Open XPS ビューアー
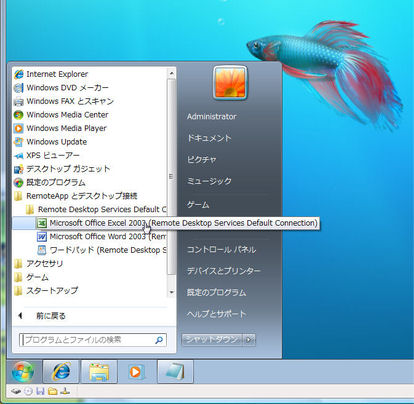414x404 pixels. (x=47, y=155)
